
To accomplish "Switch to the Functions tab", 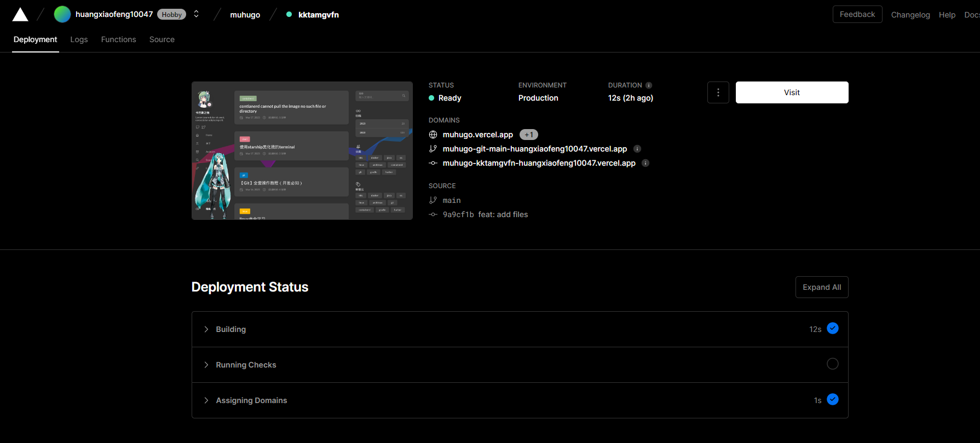I will pyautogui.click(x=119, y=39).
